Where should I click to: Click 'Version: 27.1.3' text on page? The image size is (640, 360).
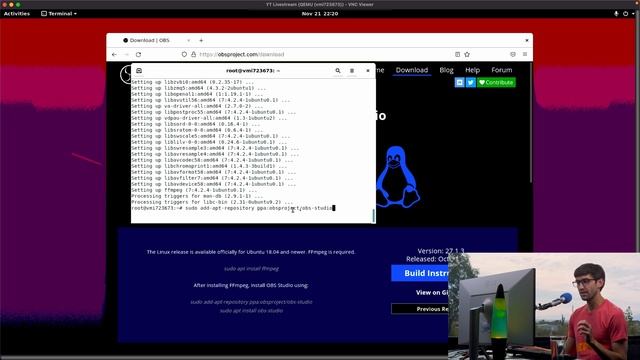click(x=440, y=251)
